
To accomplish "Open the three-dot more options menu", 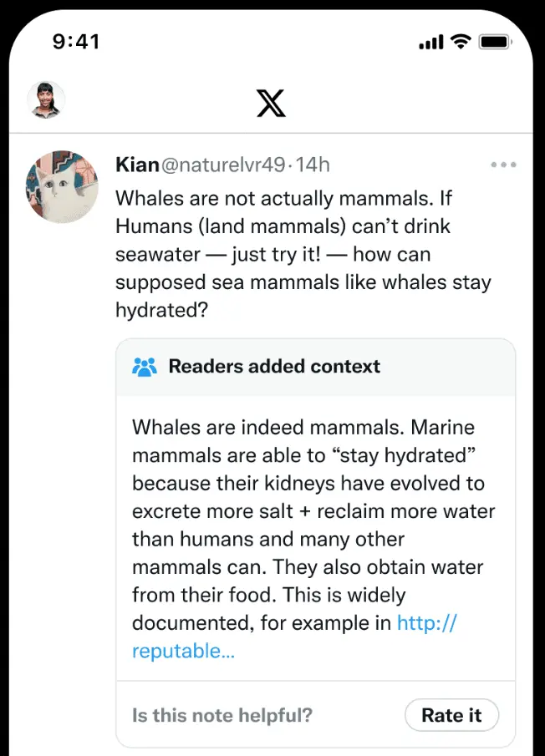I will coord(503,165).
